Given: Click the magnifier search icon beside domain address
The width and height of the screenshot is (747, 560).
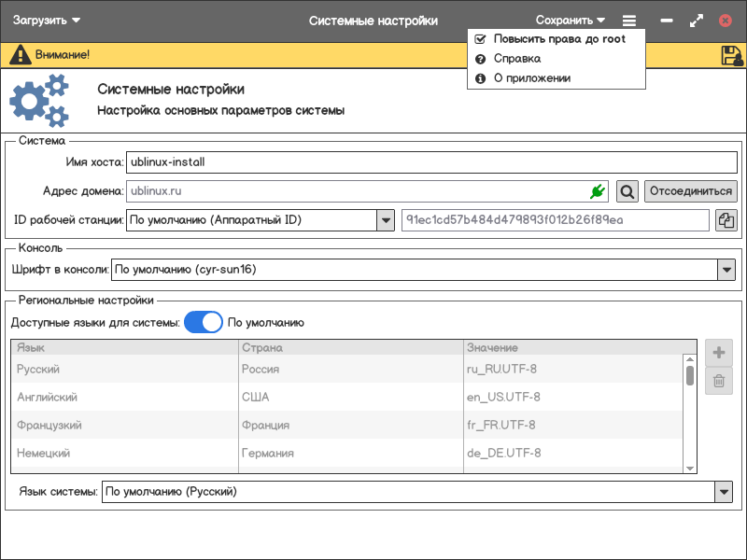Looking at the screenshot, I should coord(627,191).
